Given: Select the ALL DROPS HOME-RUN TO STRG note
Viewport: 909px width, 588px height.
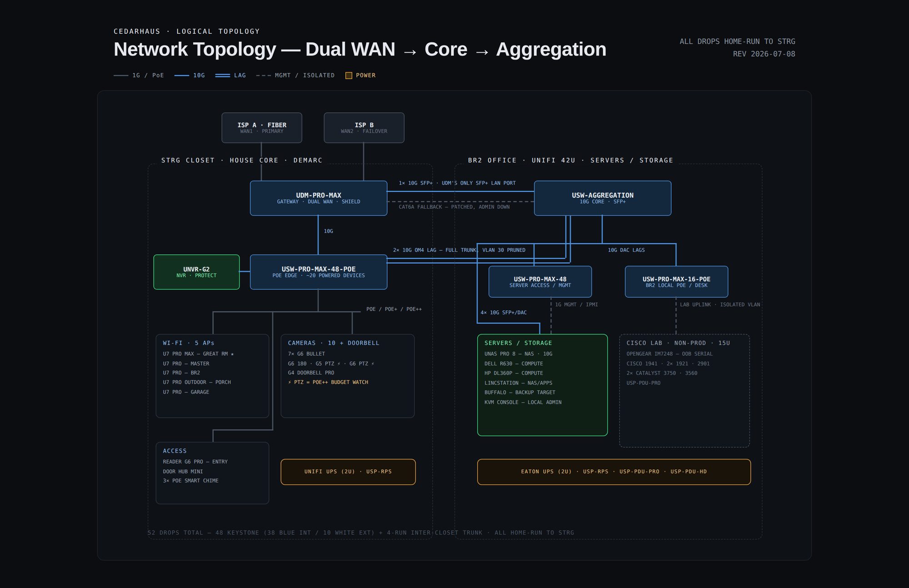Looking at the screenshot, I should [x=737, y=41].
